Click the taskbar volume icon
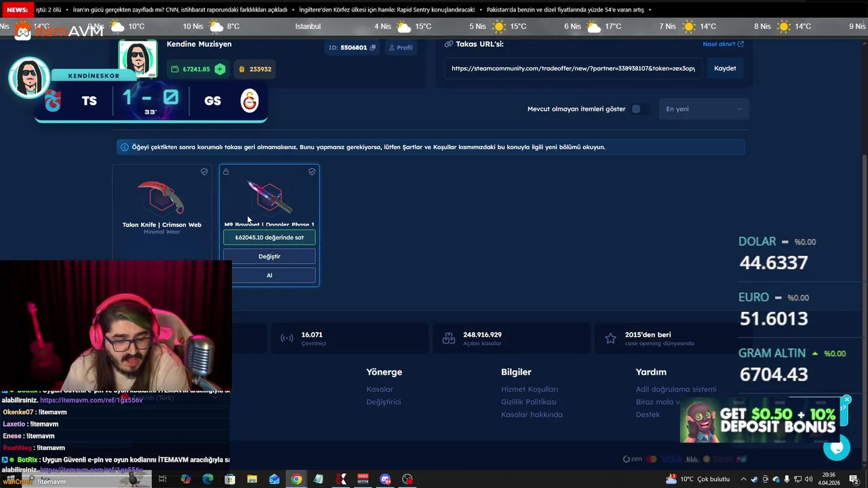This screenshot has width=868, height=488. [808, 479]
